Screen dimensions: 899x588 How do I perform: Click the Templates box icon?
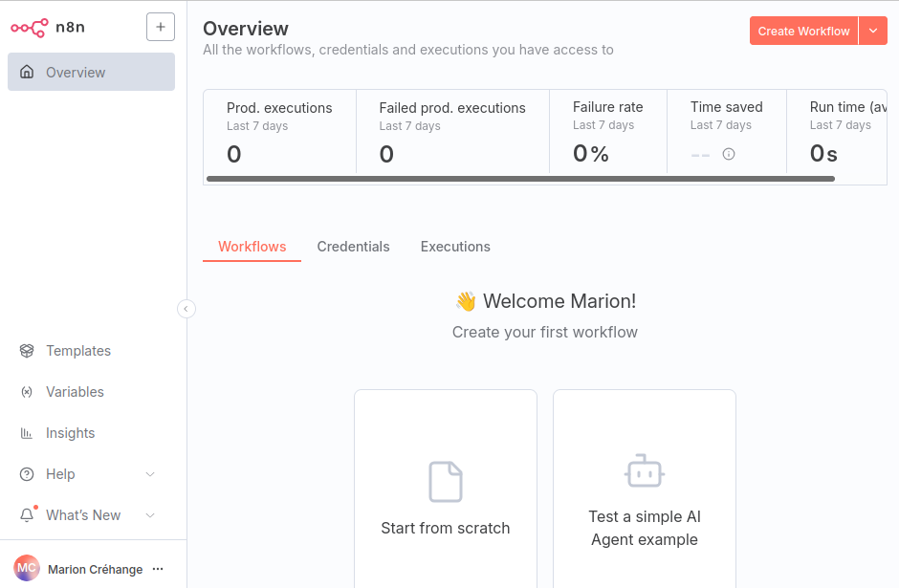27,351
